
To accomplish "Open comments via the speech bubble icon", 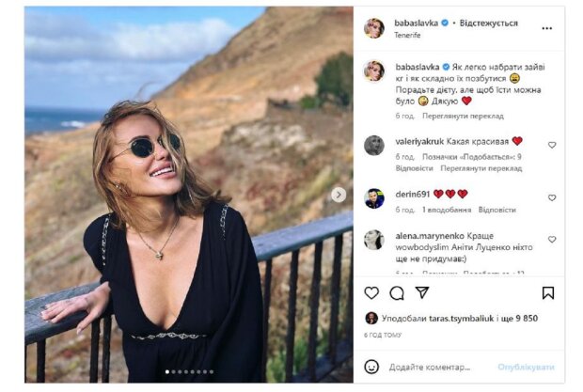I will pyautogui.click(x=397, y=292).
